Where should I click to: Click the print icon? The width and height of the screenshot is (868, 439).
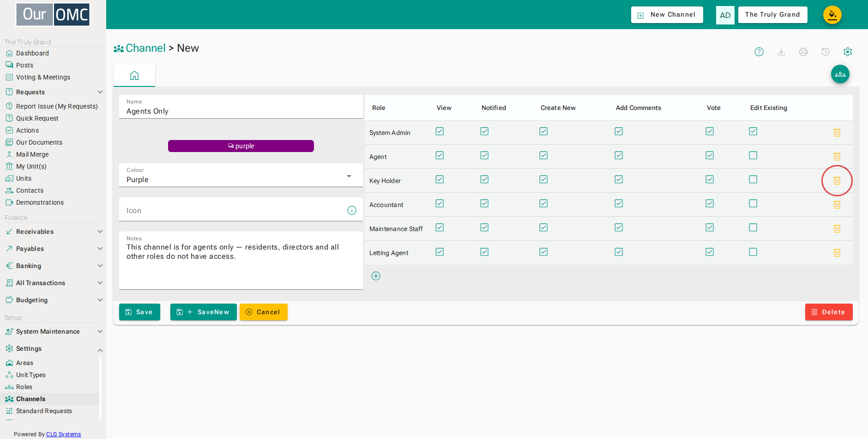(x=803, y=52)
